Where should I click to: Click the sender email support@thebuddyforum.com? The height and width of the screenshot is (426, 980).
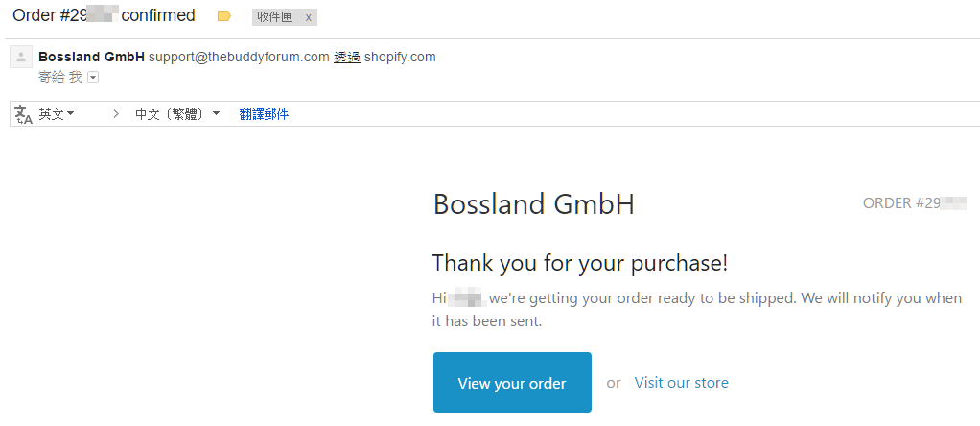tap(239, 57)
